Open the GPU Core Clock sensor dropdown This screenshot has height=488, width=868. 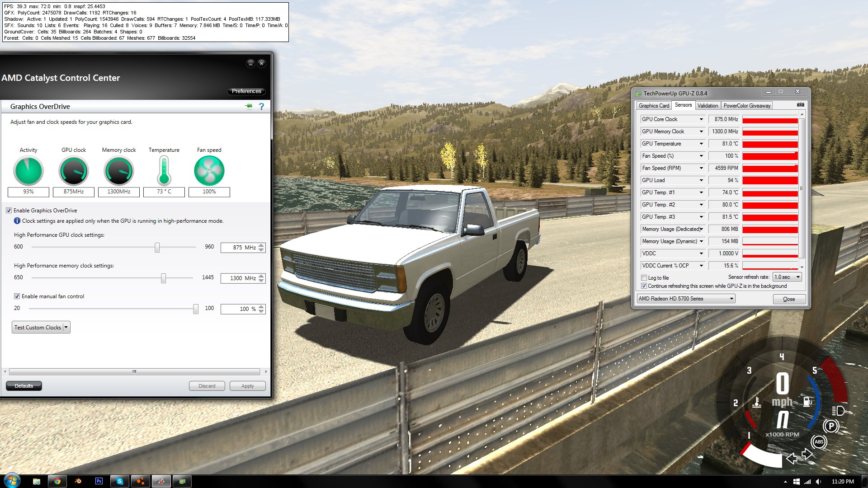701,119
